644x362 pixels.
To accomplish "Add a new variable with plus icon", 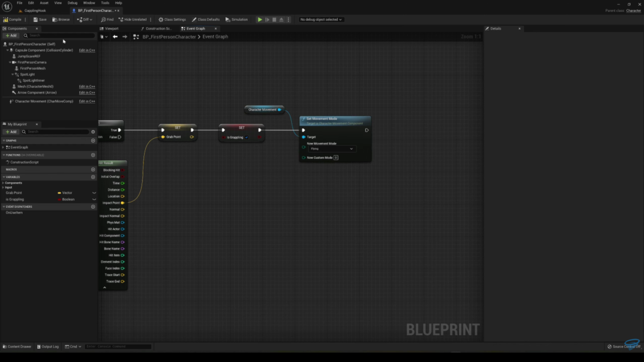I will pyautogui.click(x=93, y=177).
